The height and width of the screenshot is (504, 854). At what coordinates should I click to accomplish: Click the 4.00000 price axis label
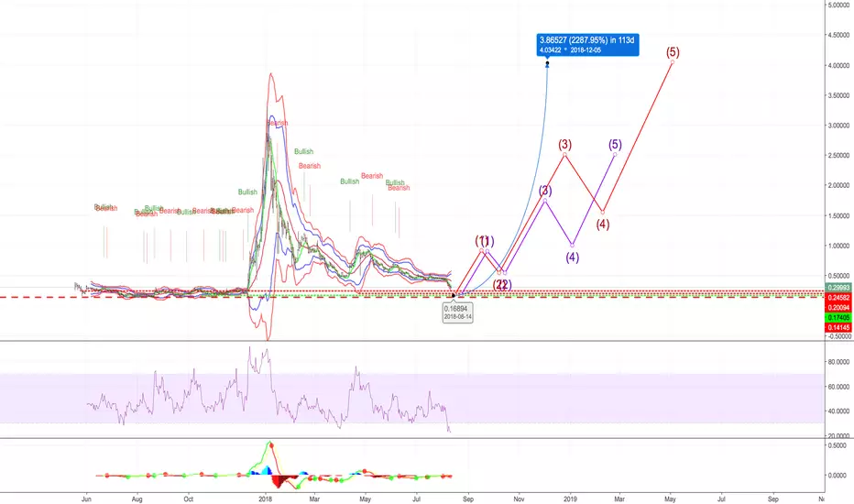[838, 65]
